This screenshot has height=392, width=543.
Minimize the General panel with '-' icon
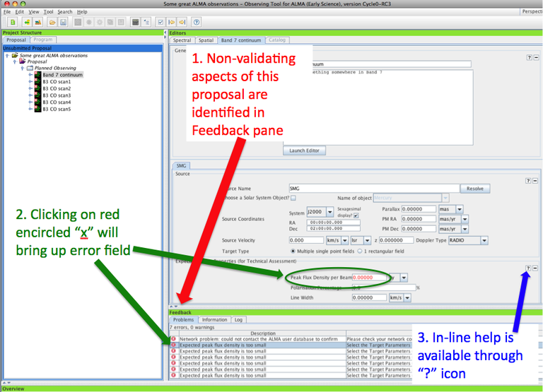pyautogui.click(x=536, y=57)
